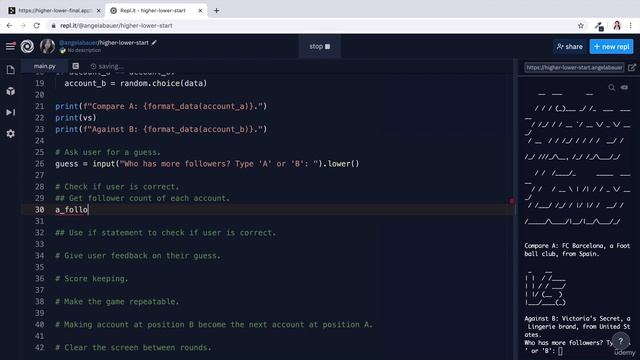Select the main.py file tab

[x=44, y=66]
